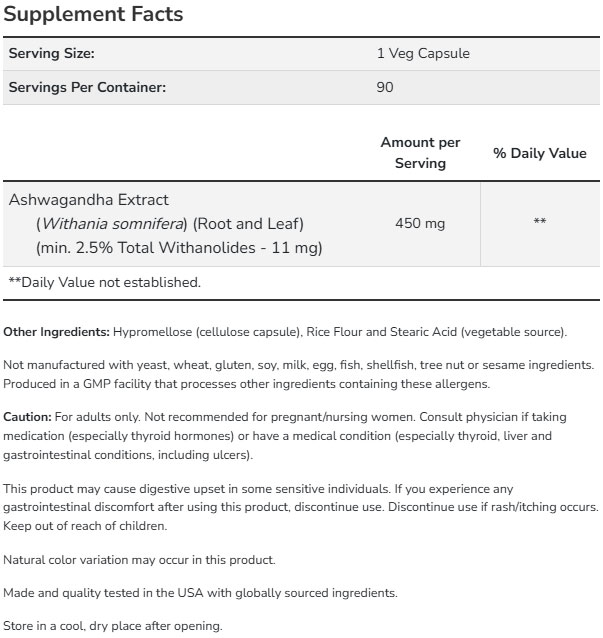Click the double asterisk daily value cell
Image resolution: width=603 pixels, height=638 pixels.
(x=539, y=223)
